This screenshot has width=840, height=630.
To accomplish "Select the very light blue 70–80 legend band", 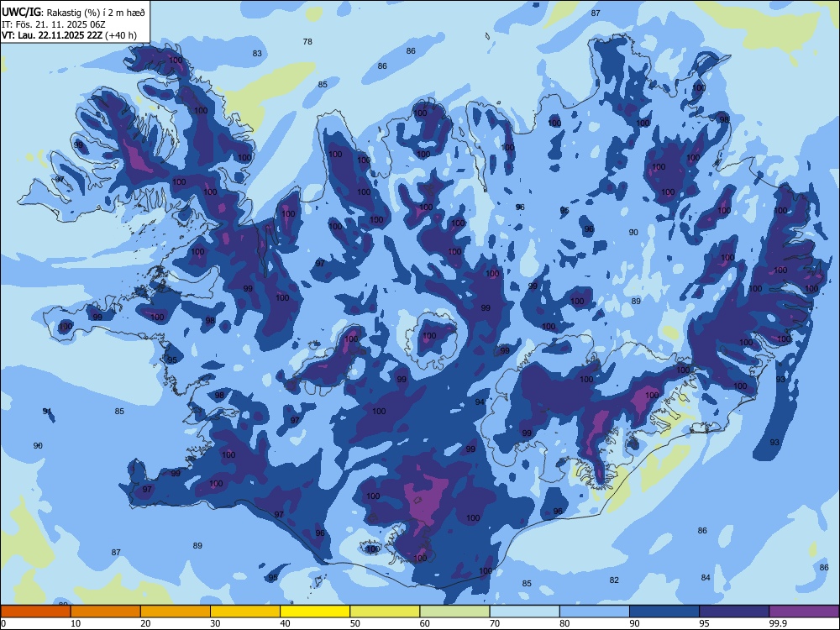I will click(x=525, y=612).
